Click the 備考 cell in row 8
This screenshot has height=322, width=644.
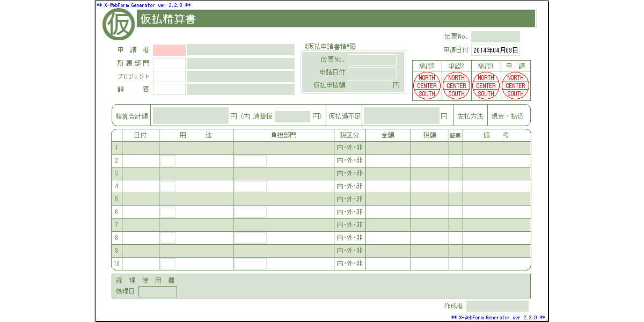coord(496,238)
